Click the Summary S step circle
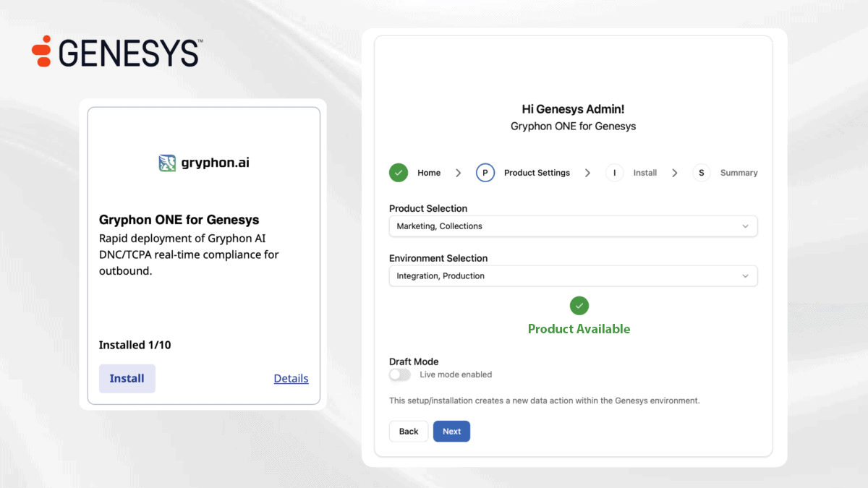Image resolution: width=868 pixels, height=488 pixels. pyautogui.click(x=701, y=173)
